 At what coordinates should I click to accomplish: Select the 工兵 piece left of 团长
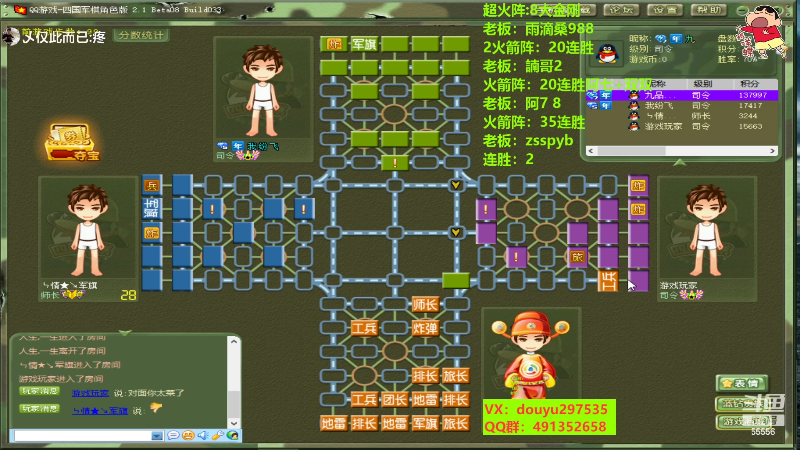(364, 399)
